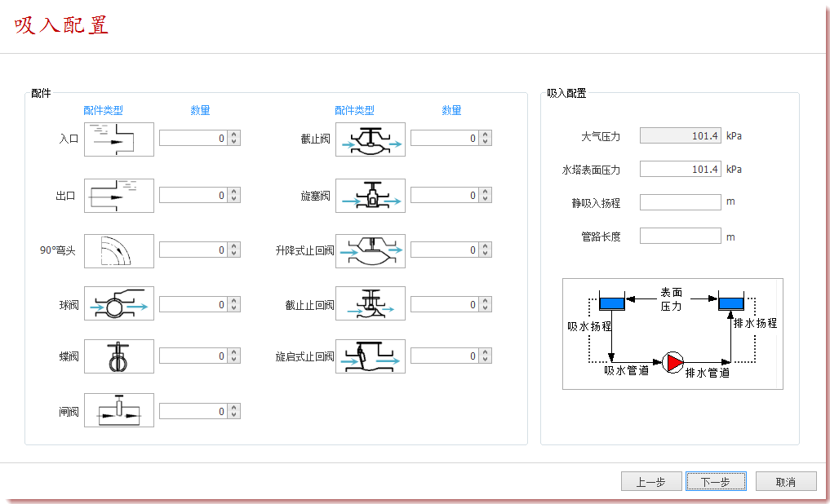Increase the 入口 quantity with up arrow
This screenshot has width=830, height=504.
point(234,135)
